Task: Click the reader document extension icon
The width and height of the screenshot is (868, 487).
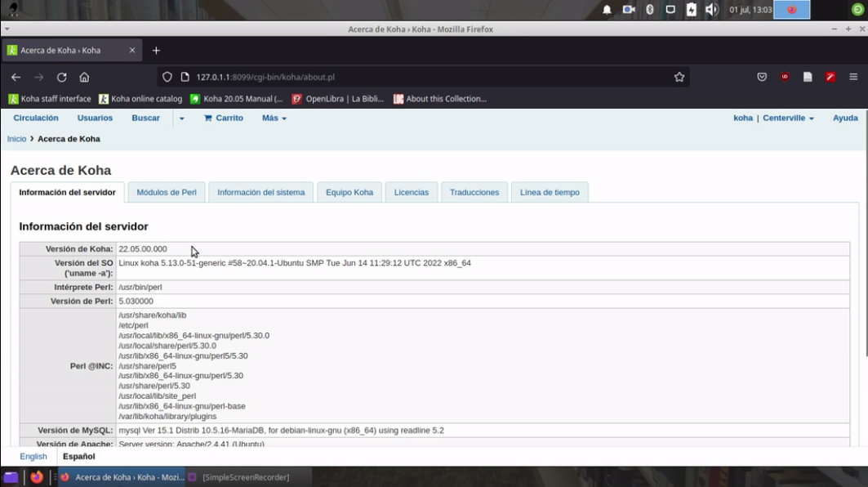Action: pos(808,77)
